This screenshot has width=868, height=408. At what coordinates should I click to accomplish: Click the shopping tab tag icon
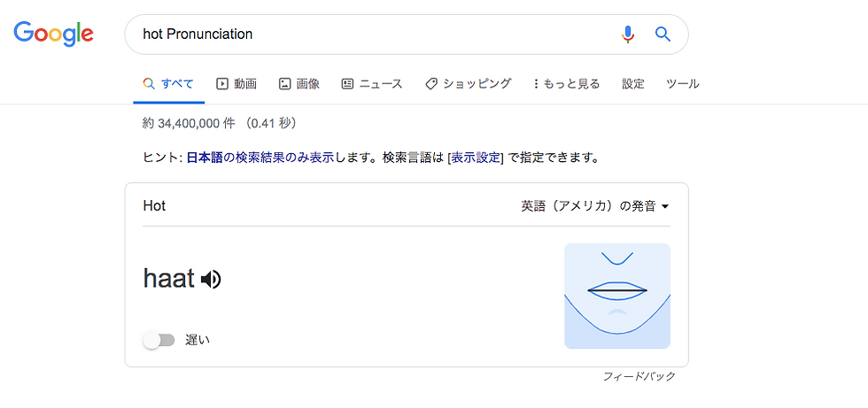431,84
